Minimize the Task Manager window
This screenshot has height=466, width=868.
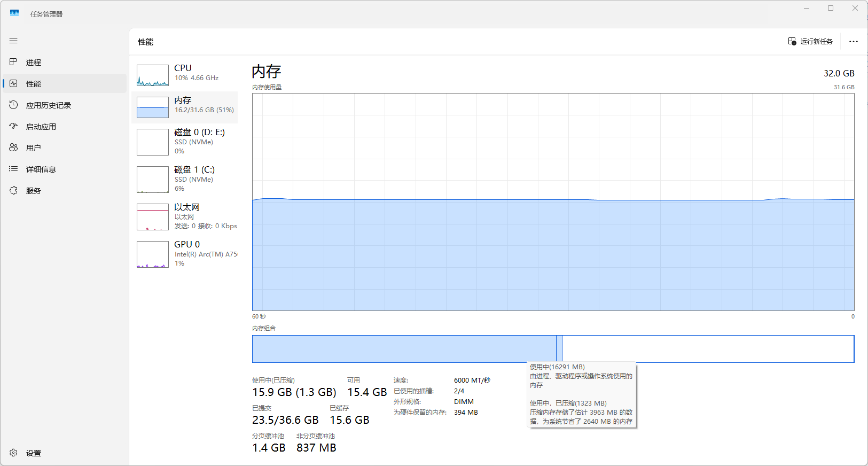pos(807,8)
